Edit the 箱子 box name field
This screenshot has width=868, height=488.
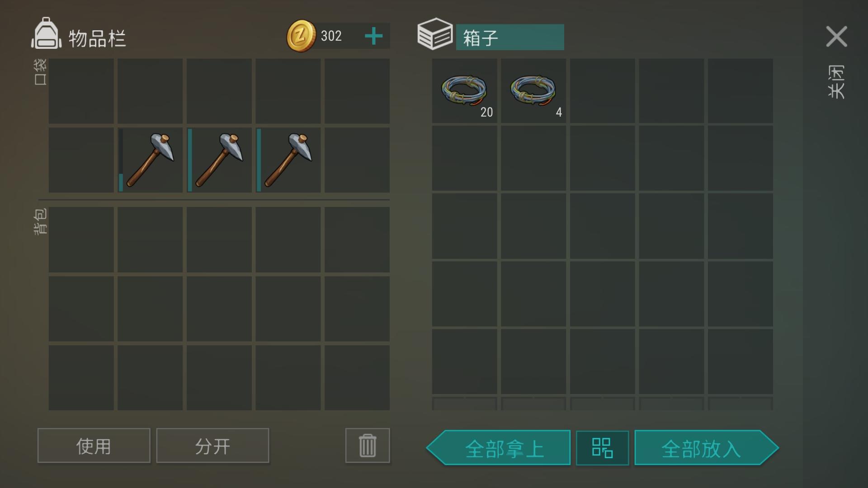510,37
